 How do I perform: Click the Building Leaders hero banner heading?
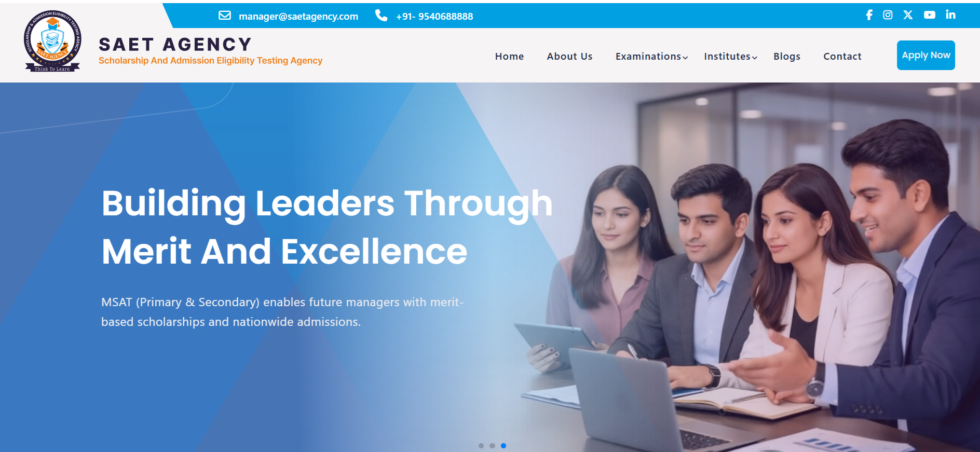tap(327, 227)
